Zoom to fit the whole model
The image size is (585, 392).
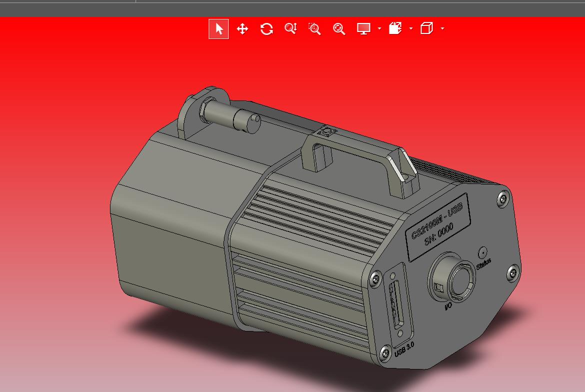339,28
